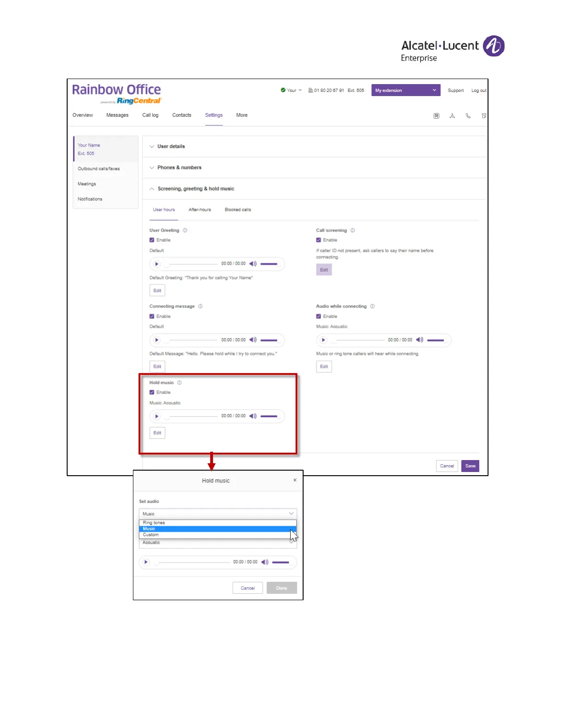This screenshot has width=563, height=728.
Task: Save the settings page
Action: [x=470, y=466]
